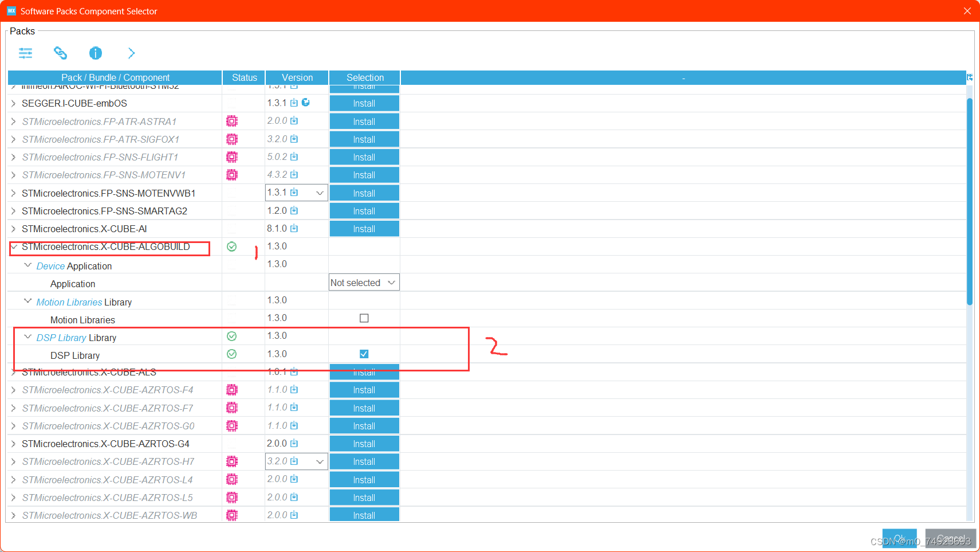
Task: Install the FP-ATR-SIGFOX1 pack
Action: [x=364, y=139]
